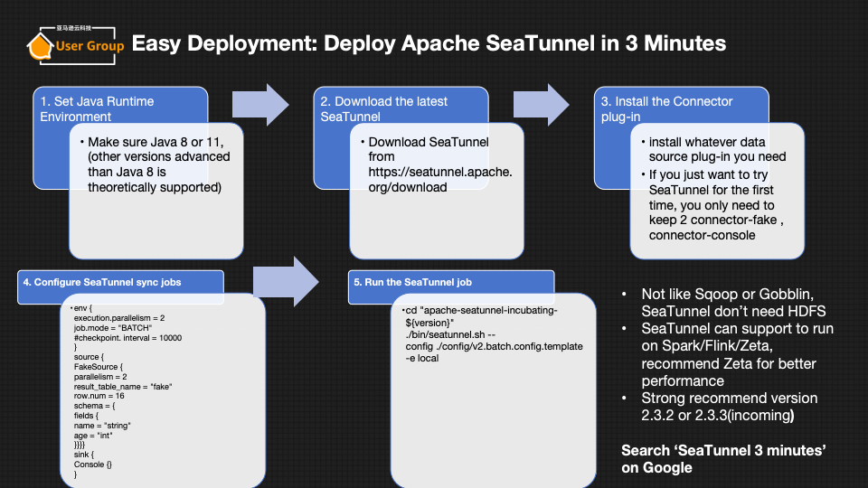Click the 'sink {' config line

83,455
